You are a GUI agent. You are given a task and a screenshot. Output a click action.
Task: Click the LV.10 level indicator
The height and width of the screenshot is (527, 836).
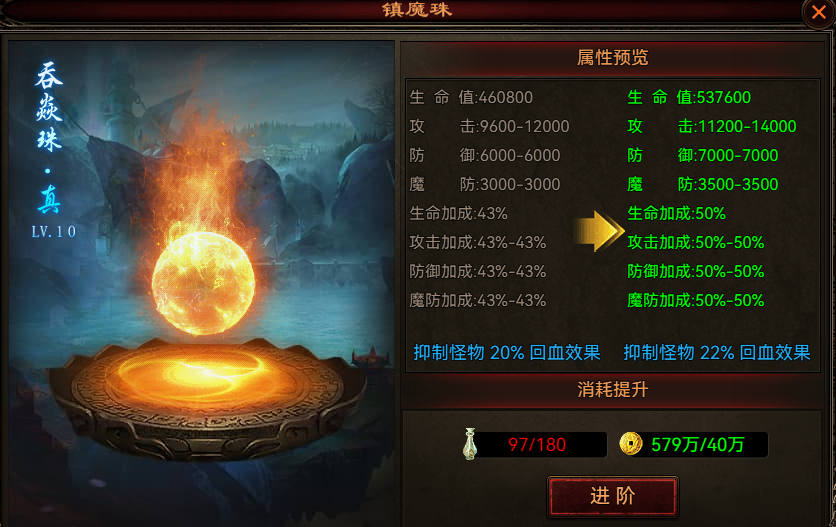[x=53, y=231]
